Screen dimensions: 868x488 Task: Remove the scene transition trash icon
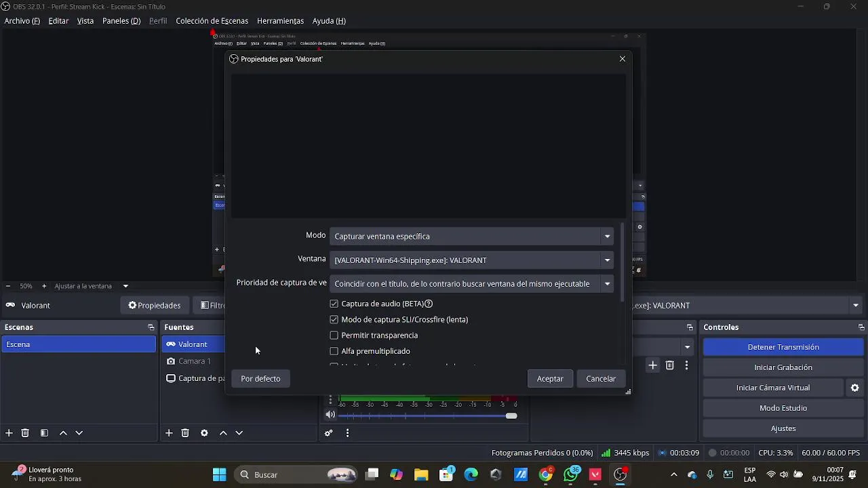(x=670, y=365)
